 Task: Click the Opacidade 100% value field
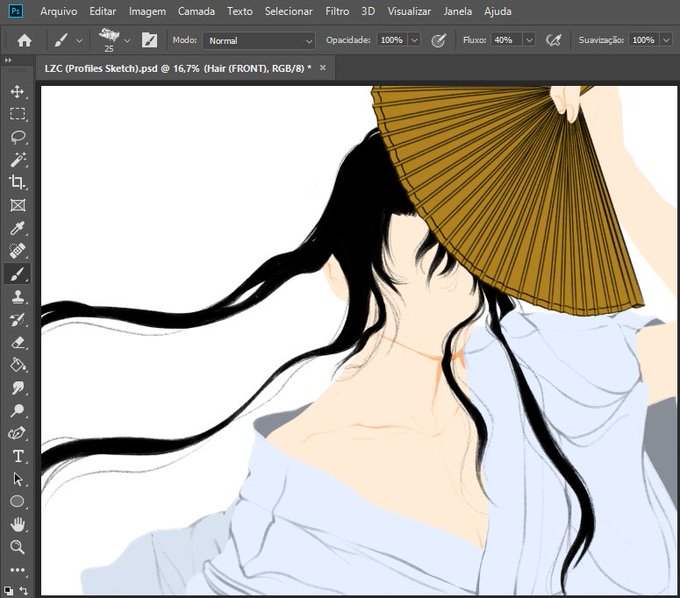[392, 40]
